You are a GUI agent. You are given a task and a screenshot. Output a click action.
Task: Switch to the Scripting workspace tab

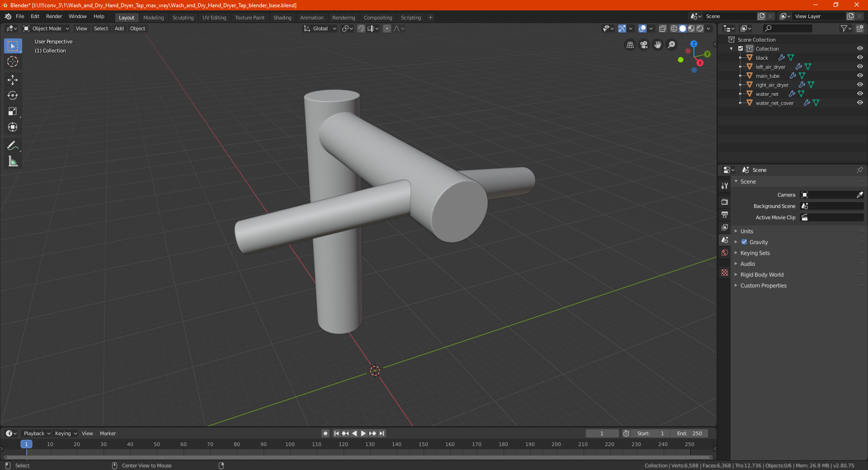point(410,18)
